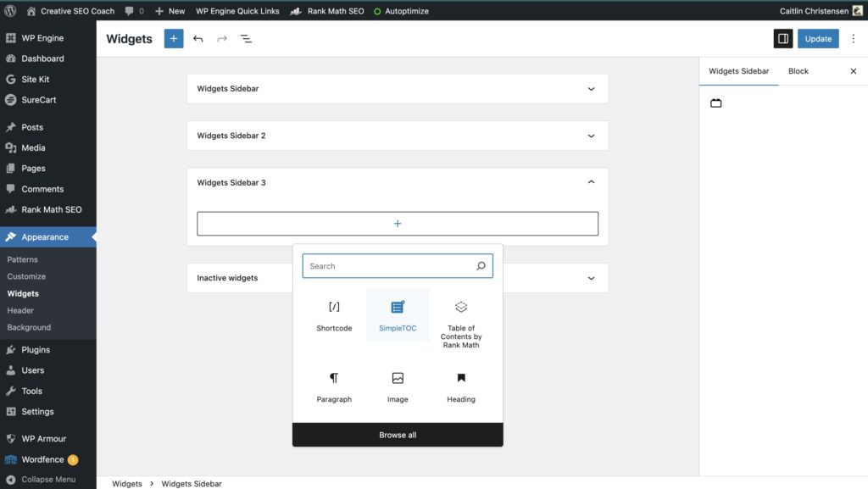This screenshot has height=489, width=868.
Task: Choose the Heading block
Action: [x=461, y=386]
